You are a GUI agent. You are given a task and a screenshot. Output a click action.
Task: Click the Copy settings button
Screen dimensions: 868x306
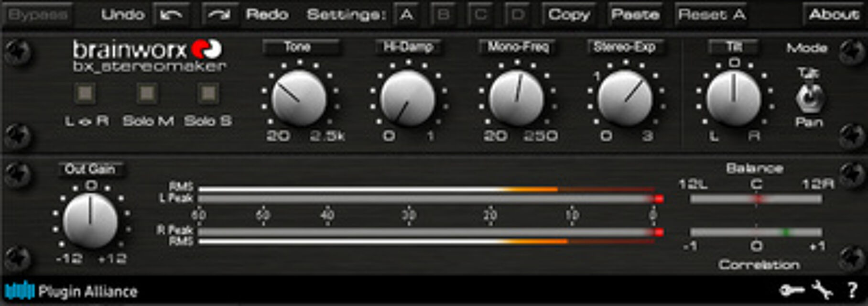(x=569, y=15)
